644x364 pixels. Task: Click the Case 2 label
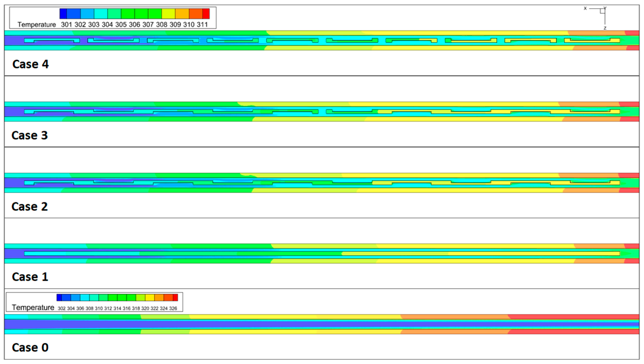coord(29,206)
